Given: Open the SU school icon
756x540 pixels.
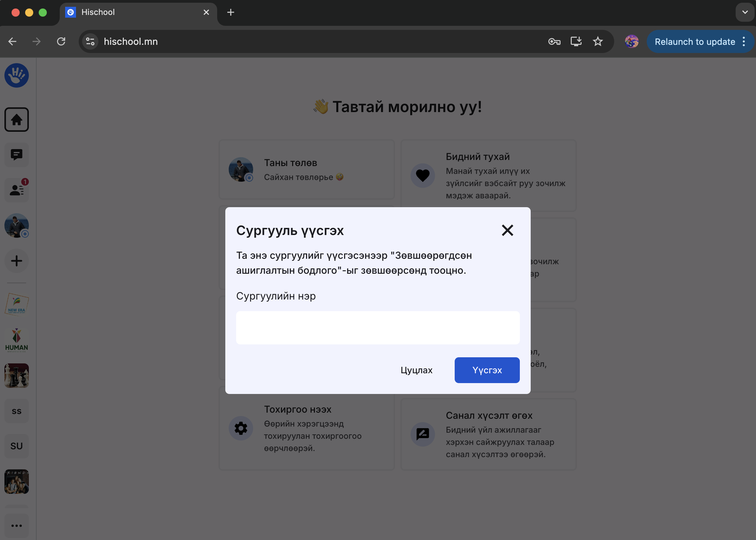Looking at the screenshot, I should [16, 446].
